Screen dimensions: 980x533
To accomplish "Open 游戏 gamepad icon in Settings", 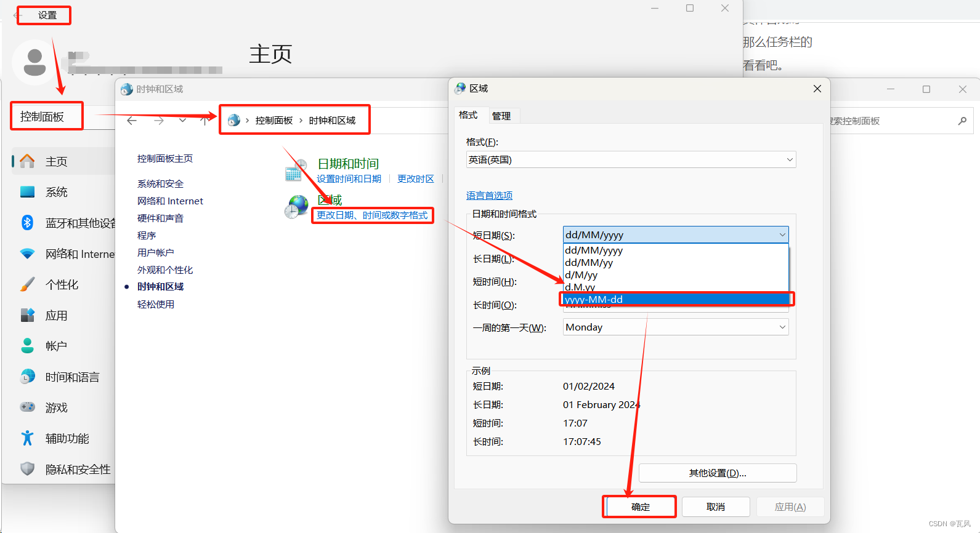I will [28, 407].
